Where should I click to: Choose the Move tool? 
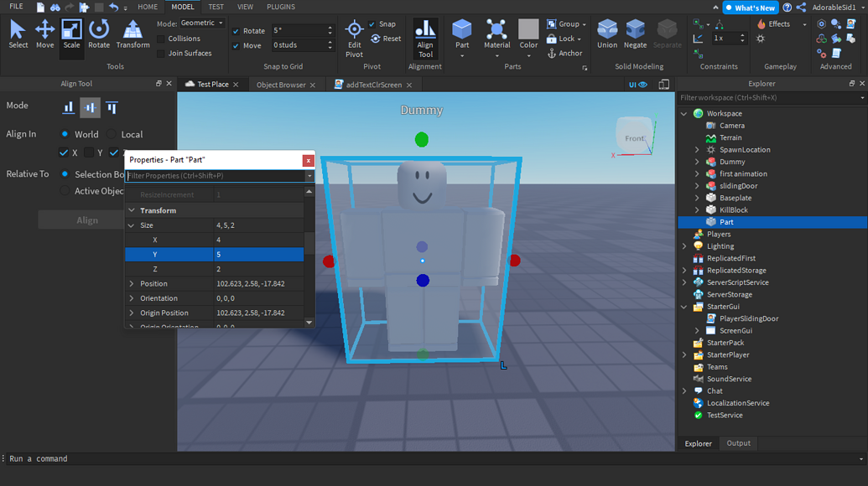[x=44, y=35]
